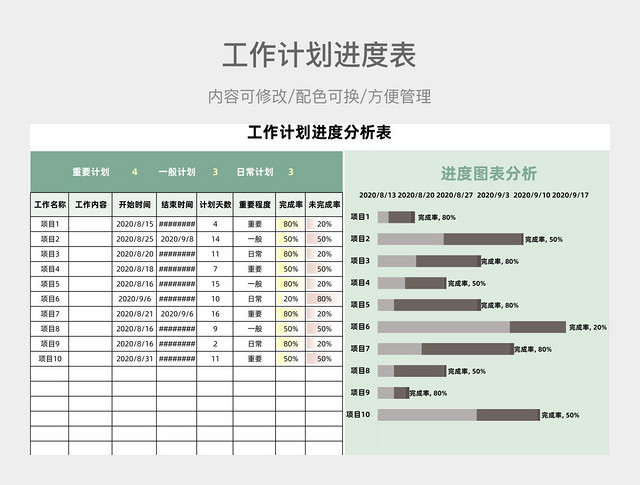Click planned days value 2 for 项目9

click(215, 344)
